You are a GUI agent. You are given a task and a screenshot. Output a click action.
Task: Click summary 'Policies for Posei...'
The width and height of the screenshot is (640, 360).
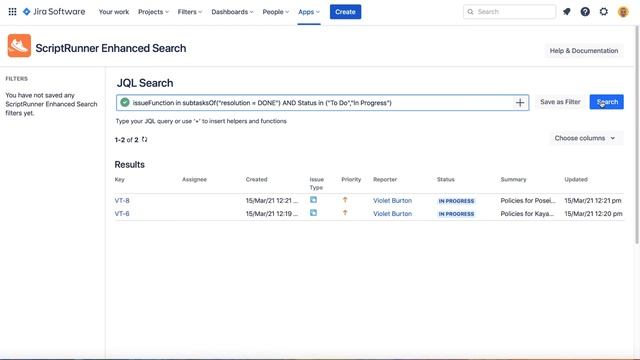(528, 200)
